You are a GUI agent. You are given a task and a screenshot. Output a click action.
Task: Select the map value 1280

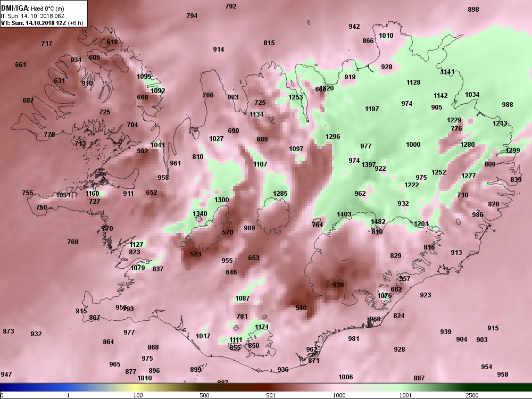tap(468, 145)
